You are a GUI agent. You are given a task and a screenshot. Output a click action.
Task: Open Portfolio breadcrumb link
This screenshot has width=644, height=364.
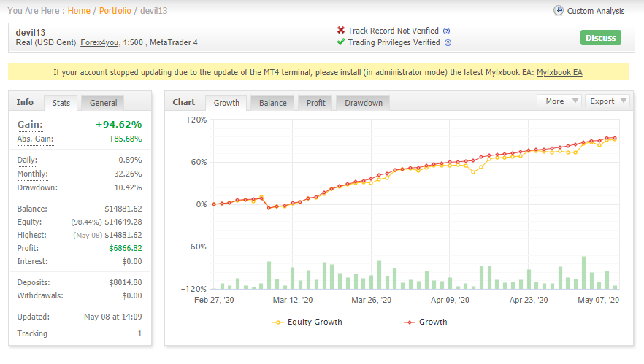click(x=115, y=11)
